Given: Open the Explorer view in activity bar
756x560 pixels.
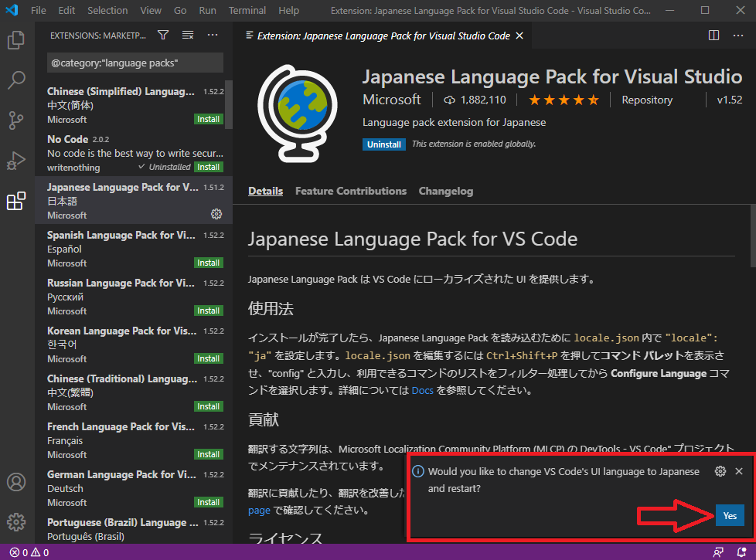Looking at the screenshot, I should click(x=16, y=40).
